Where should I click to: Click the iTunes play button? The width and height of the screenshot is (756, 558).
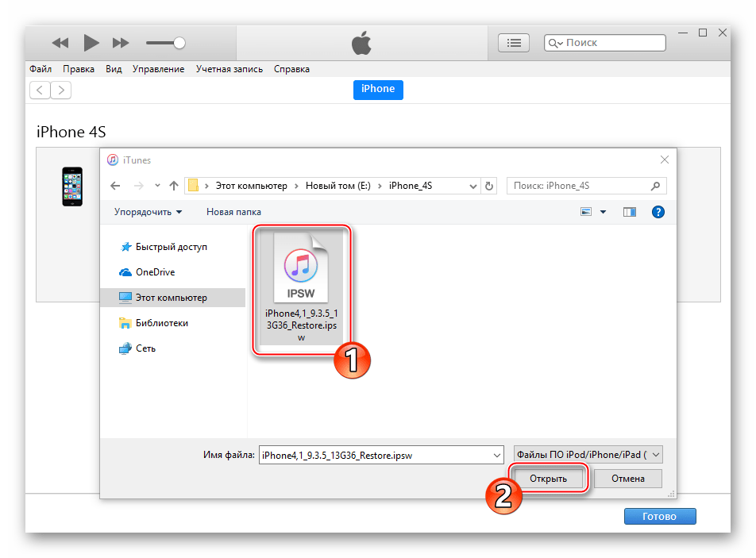(91, 43)
